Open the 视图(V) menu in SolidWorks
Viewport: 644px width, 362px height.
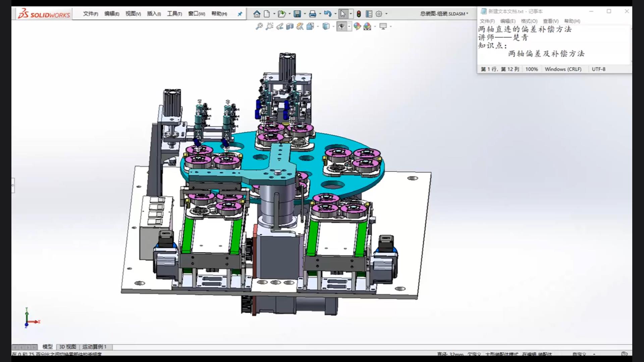coord(133,14)
